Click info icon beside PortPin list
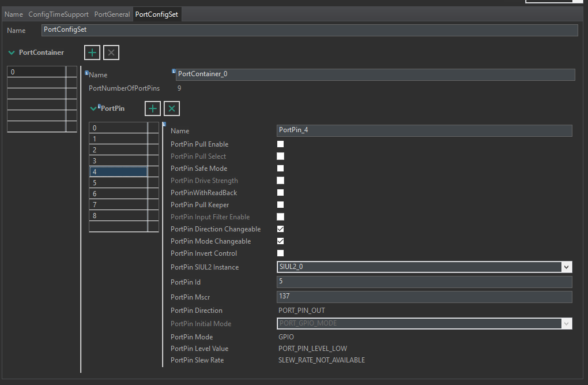This screenshot has height=385, width=588. click(164, 124)
